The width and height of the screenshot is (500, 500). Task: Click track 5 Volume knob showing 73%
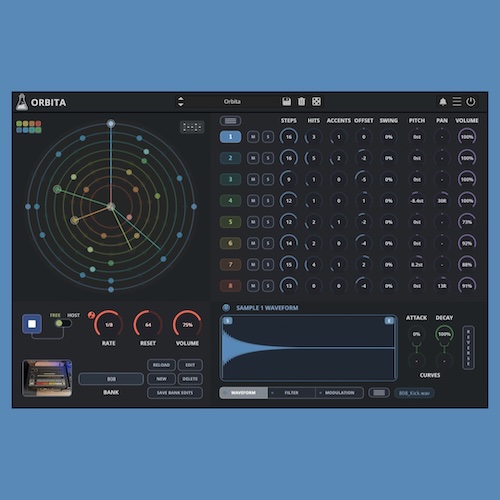(x=467, y=222)
